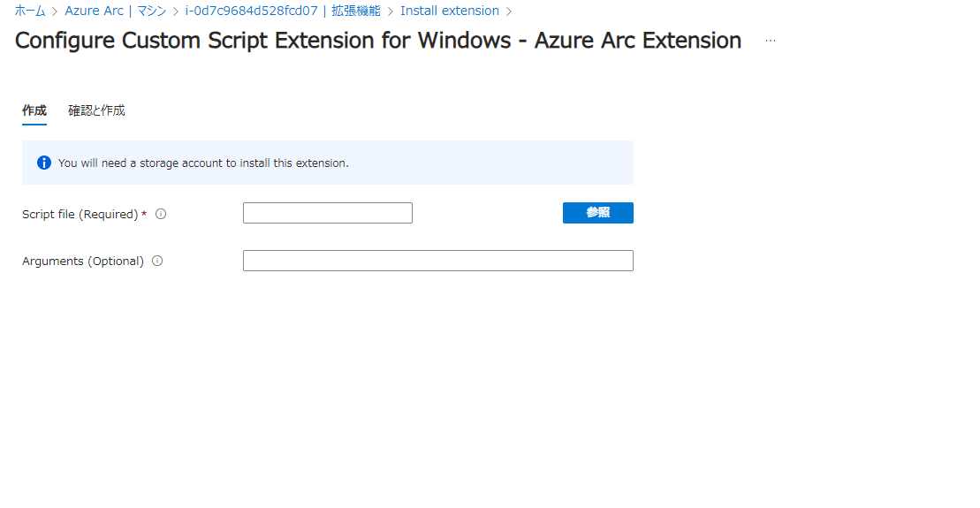
Task: Open i-0d7c9684d528fcd07 | 拡張機能 breadcrumb
Action: coord(283,11)
